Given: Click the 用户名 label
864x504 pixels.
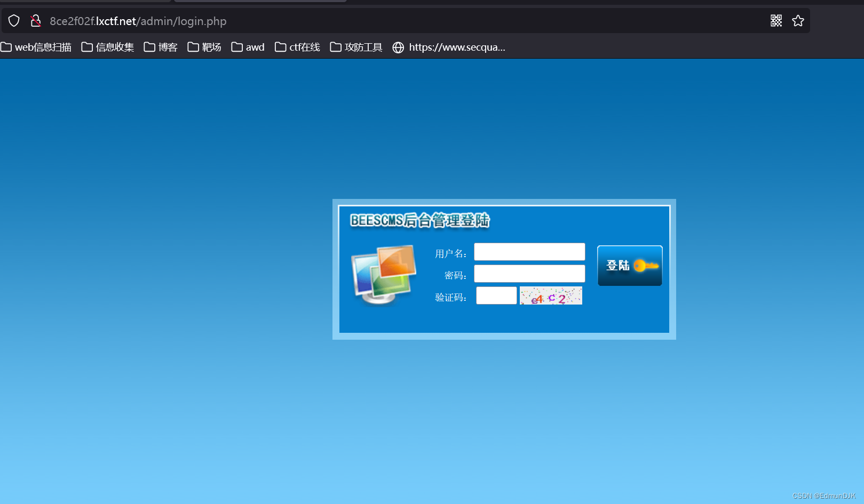Looking at the screenshot, I should click(x=451, y=254).
